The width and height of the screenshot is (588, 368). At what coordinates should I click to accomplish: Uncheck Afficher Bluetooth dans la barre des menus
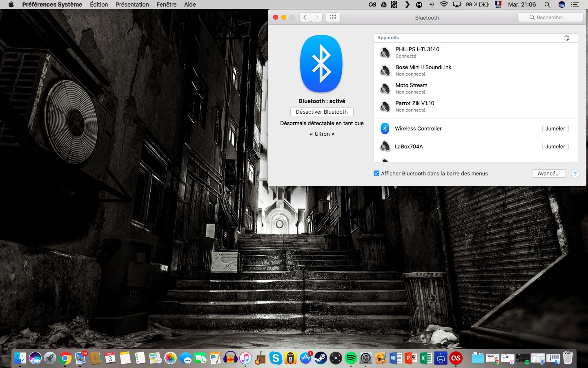(376, 174)
